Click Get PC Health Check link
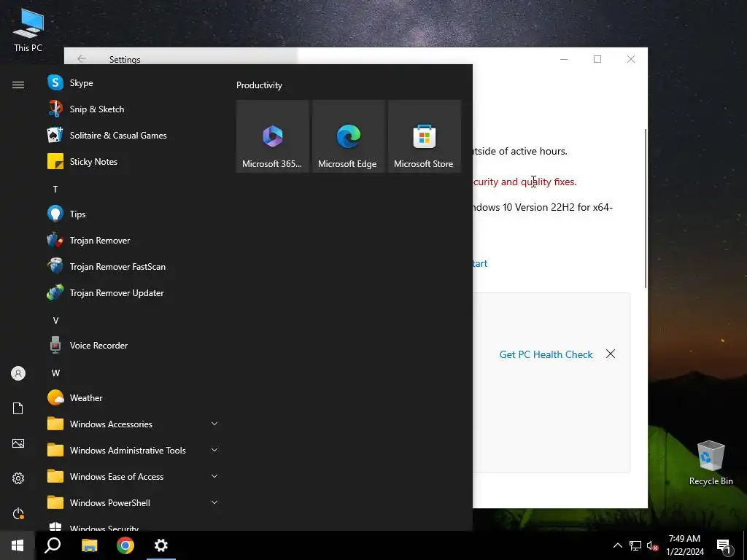 tap(546, 354)
